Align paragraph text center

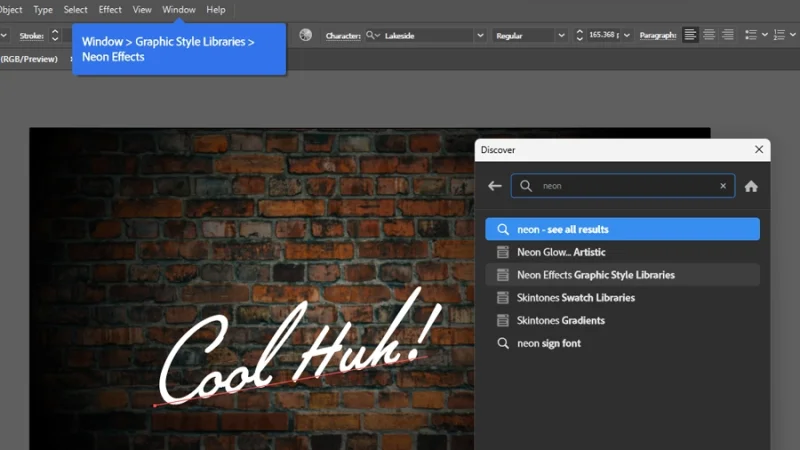point(709,35)
